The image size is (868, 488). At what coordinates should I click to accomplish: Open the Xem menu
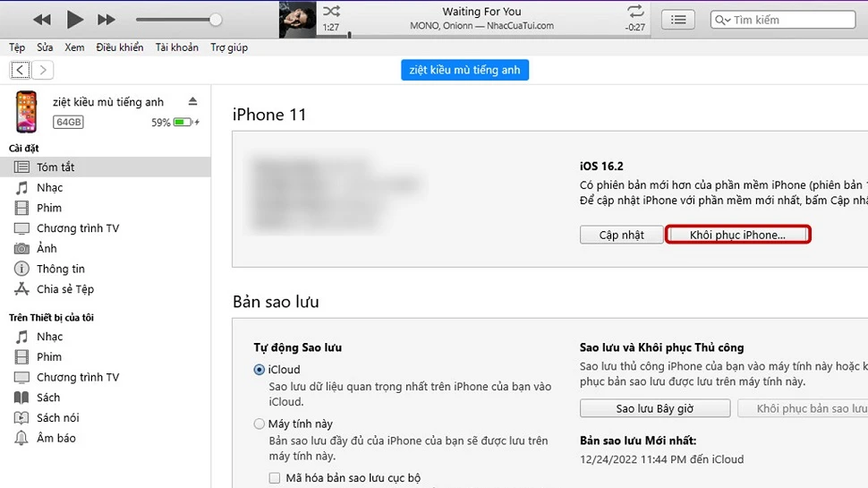(75, 47)
